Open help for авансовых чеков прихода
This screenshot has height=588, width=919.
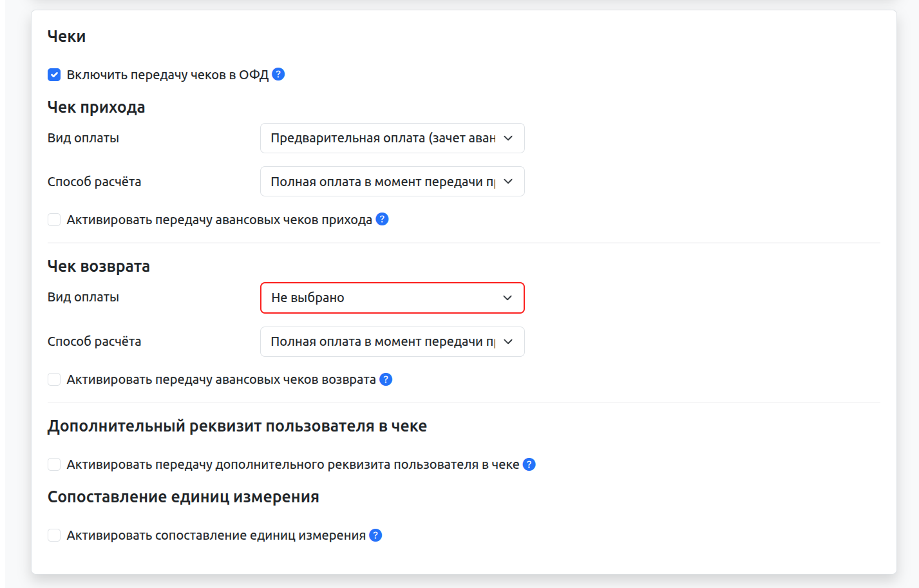382,219
